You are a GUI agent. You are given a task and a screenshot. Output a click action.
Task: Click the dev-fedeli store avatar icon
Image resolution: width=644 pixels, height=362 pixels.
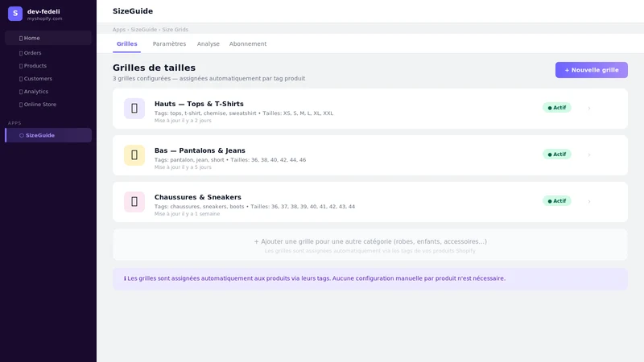pos(15,14)
